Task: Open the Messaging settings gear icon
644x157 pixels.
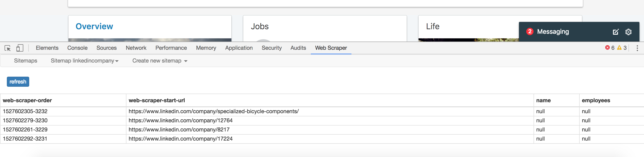Action: tap(628, 32)
